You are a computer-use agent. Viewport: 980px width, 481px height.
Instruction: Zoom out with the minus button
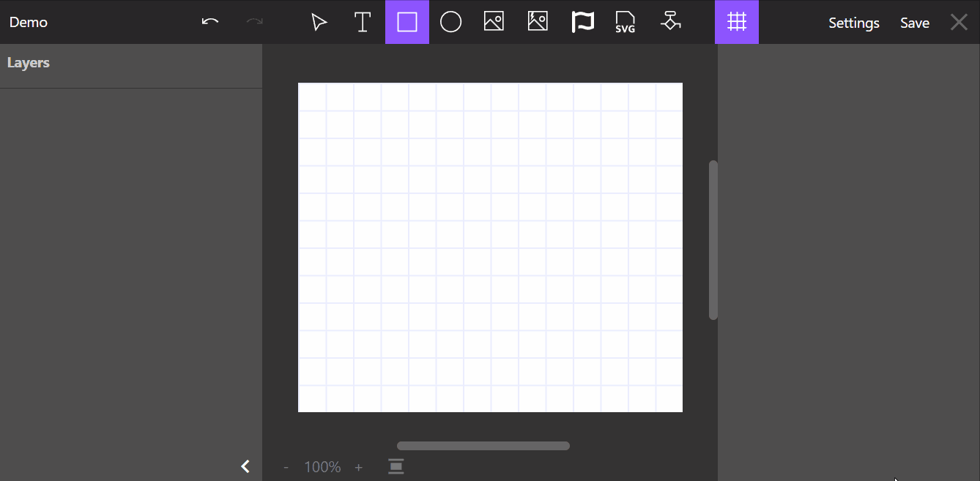[286, 467]
